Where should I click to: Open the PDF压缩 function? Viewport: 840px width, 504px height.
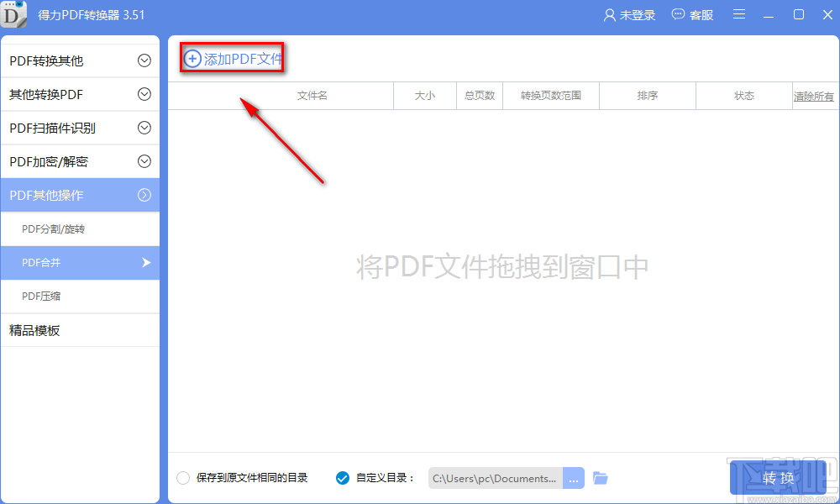point(80,297)
